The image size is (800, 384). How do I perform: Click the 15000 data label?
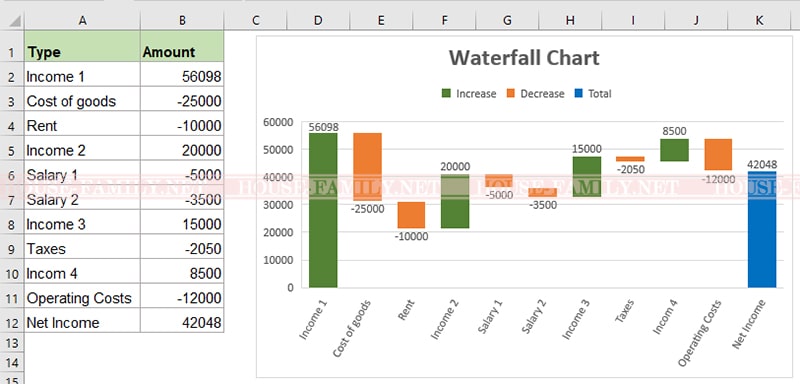pyautogui.click(x=587, y=149)
